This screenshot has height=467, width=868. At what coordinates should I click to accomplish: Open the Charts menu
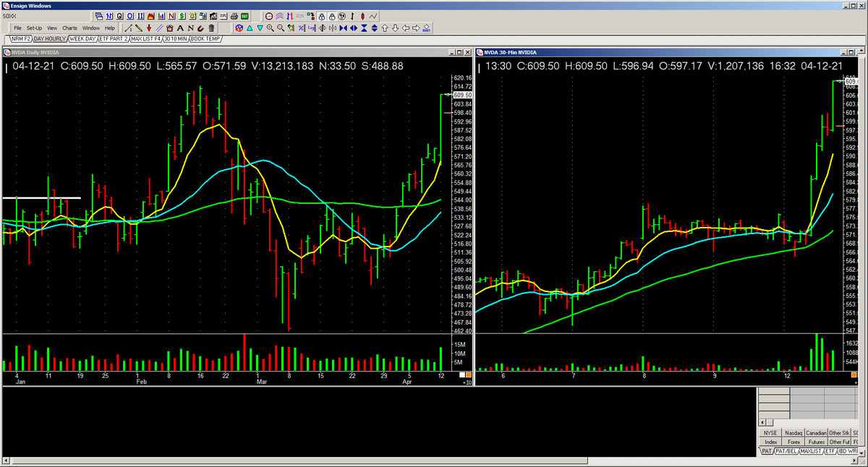click(70, 28)
